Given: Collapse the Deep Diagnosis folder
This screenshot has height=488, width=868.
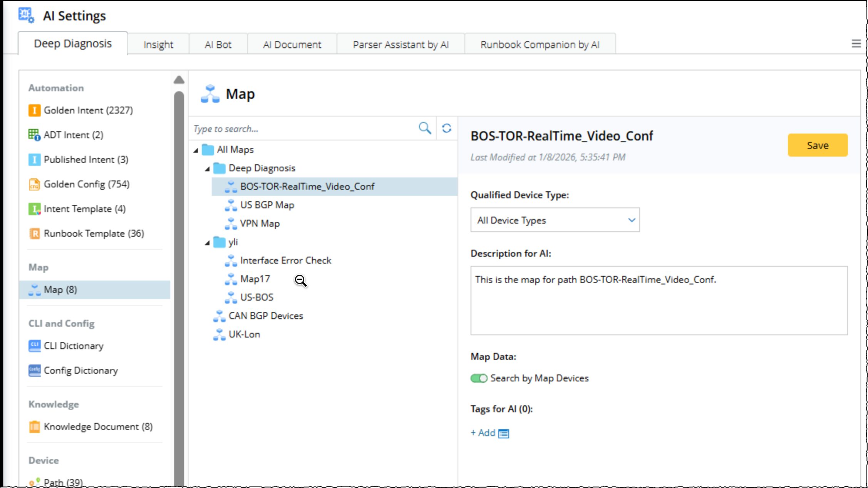Looking at the screenshot, I should (x=208, y=169).
